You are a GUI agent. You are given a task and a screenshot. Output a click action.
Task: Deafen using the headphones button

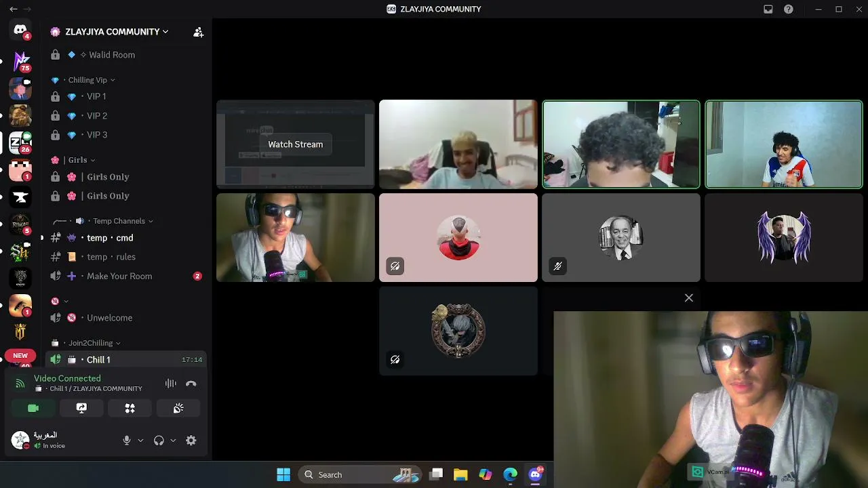(x=159, y=441)
